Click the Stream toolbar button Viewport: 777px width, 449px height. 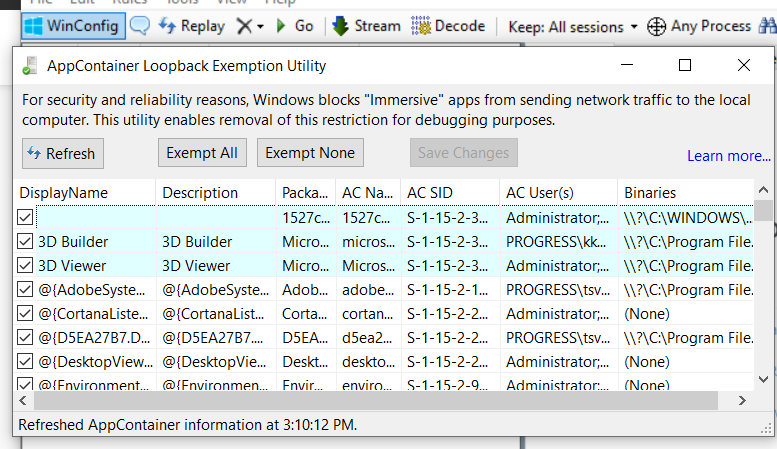pos(366,26)
